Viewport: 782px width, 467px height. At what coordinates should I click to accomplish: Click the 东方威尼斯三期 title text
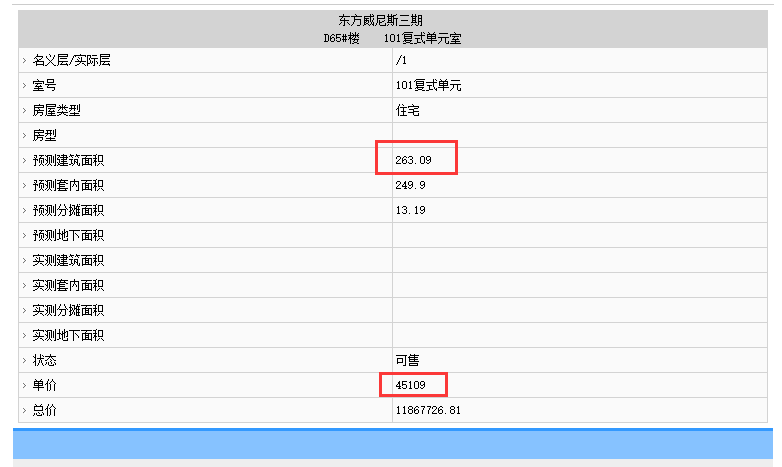[x=381, y=20]
